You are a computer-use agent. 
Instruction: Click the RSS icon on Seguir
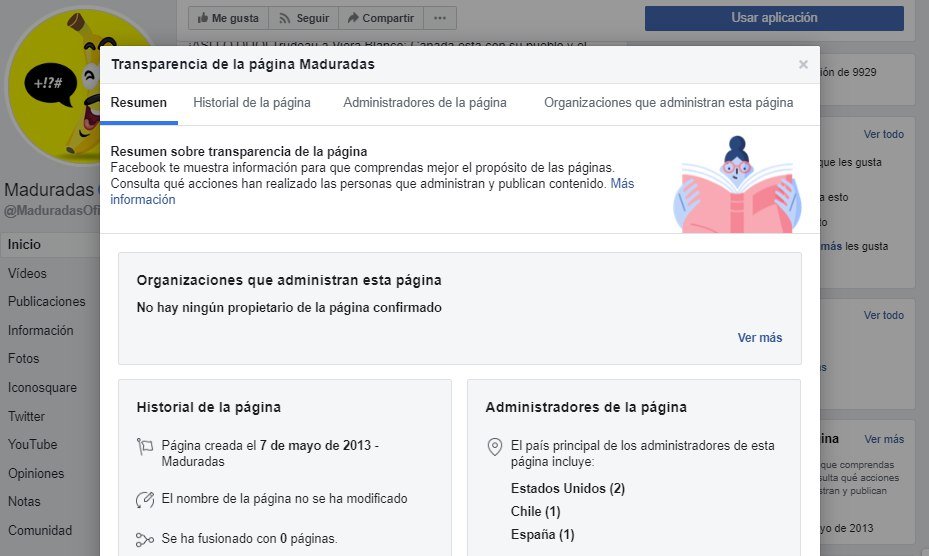click(x=285, y=18)
